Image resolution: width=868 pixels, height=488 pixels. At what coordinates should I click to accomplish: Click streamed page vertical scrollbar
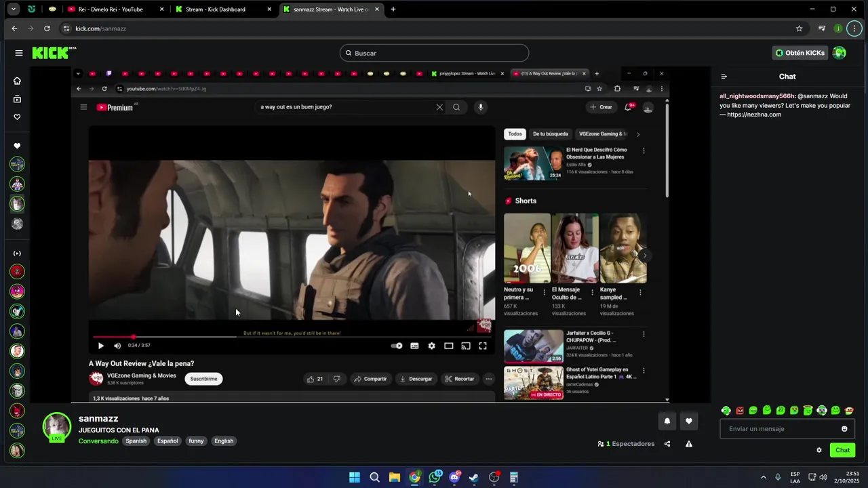(667, 150)
